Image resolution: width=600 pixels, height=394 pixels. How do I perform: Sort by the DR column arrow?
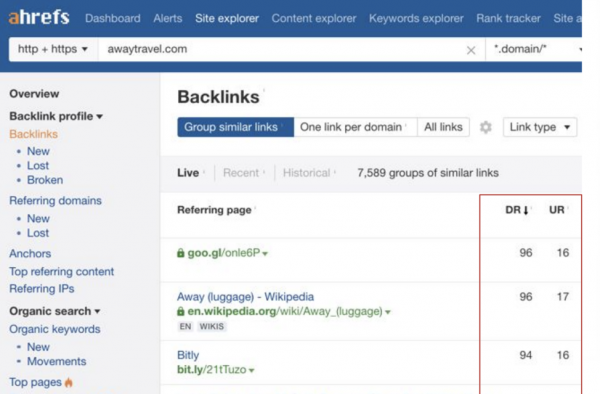[x=526, y=210]
